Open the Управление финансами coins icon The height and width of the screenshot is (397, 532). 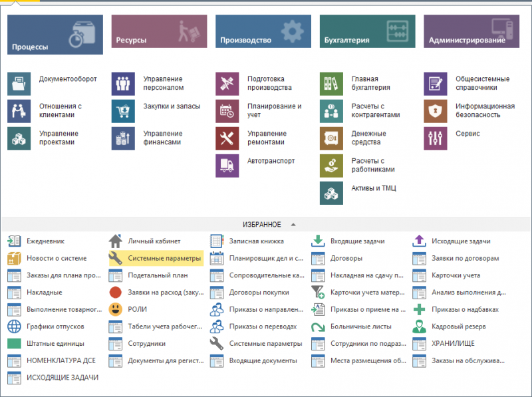(123, 138)
